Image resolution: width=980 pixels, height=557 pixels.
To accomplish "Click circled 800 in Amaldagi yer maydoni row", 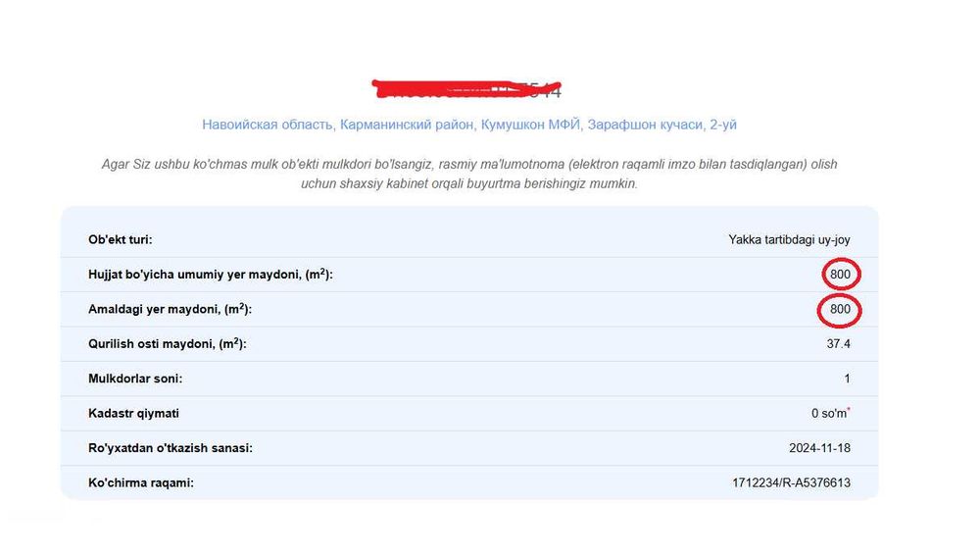I will (840, 309).
